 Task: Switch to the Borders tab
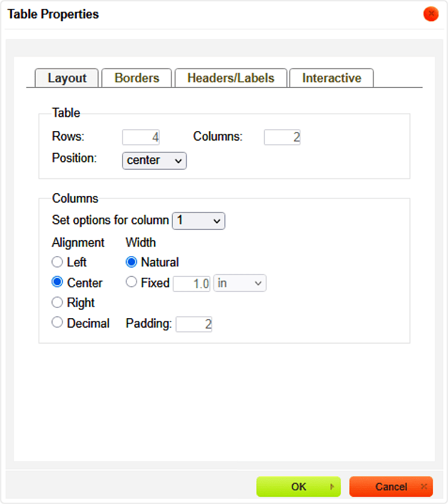coord(137,78)
